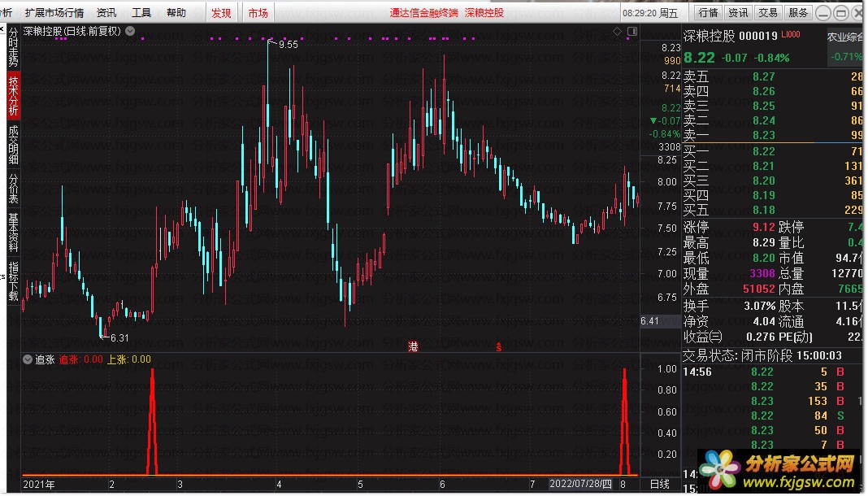Screen dimensions: 868x496
Task: Select the 成交明细 sidebar tab
Action: click(13, 144)
